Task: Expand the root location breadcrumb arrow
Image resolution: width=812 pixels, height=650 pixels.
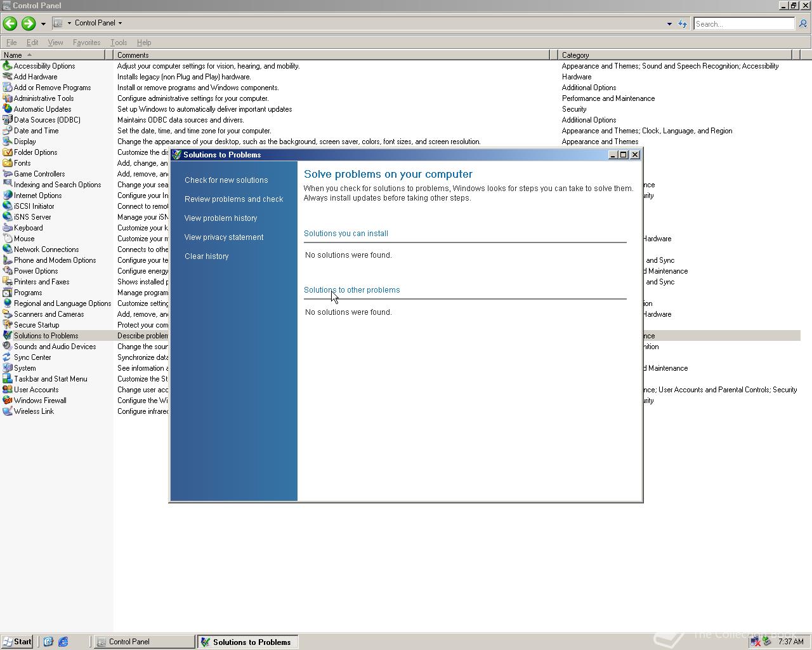Action: (69, 23)
